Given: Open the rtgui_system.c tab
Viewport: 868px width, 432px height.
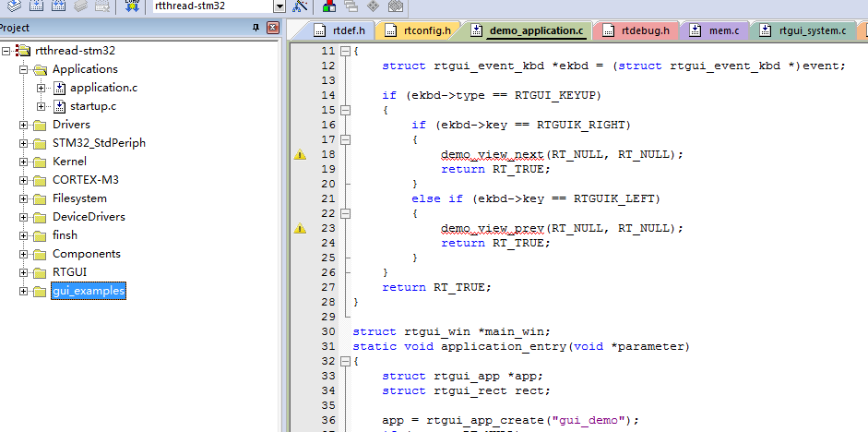Looking at the screenshot, I should 803,30.
